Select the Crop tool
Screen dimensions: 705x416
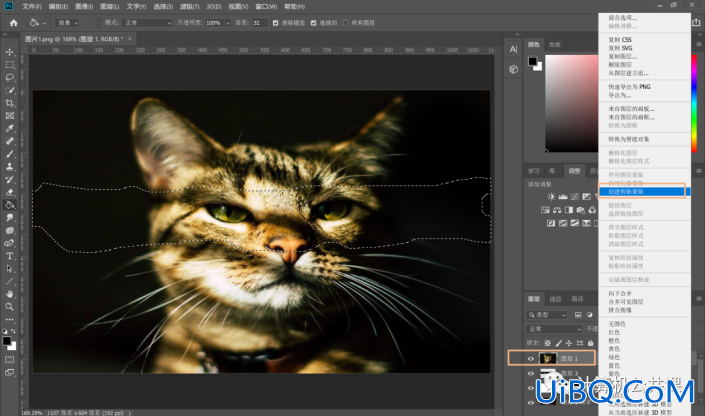point(9,103)
